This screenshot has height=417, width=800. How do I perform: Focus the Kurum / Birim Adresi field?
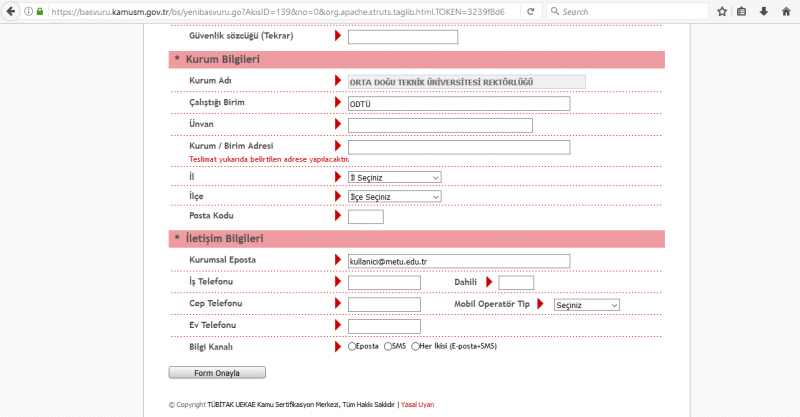point(459,148)
